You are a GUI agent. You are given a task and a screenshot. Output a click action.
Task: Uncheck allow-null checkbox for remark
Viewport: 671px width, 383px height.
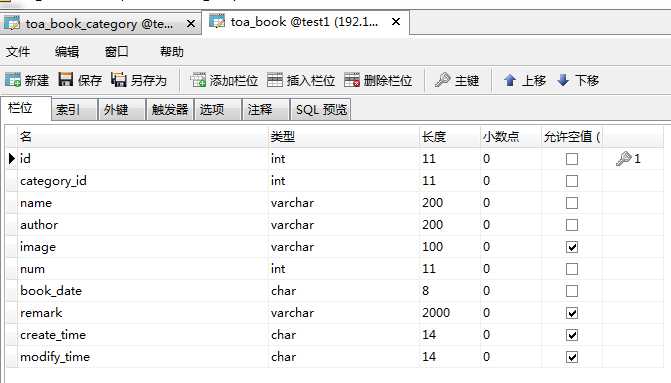572,313
